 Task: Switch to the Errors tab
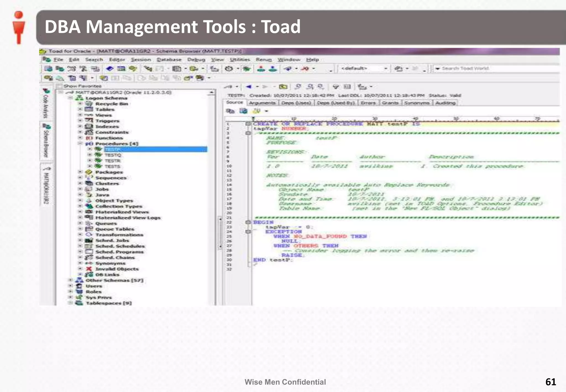tap(368, 103)
